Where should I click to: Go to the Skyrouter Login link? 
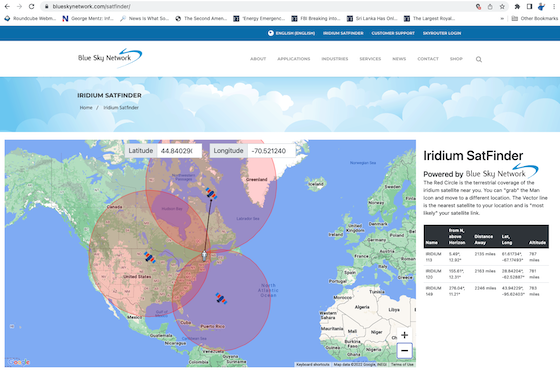(x=442, y=33)
